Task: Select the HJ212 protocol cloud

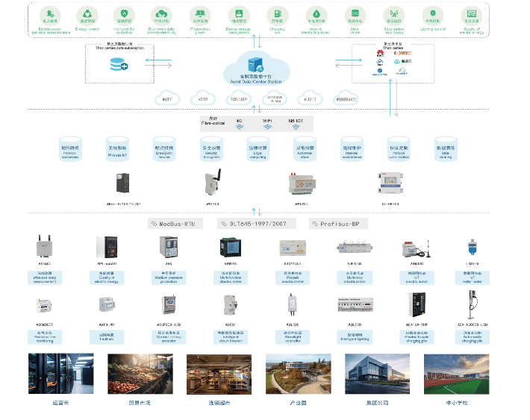Action: pos(310,98)
